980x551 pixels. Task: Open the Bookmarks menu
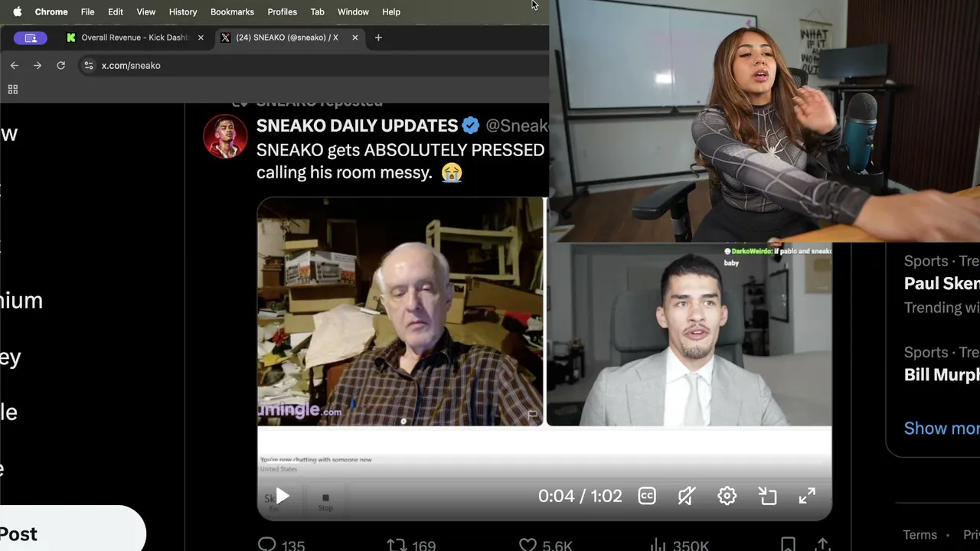pos(232,11)
